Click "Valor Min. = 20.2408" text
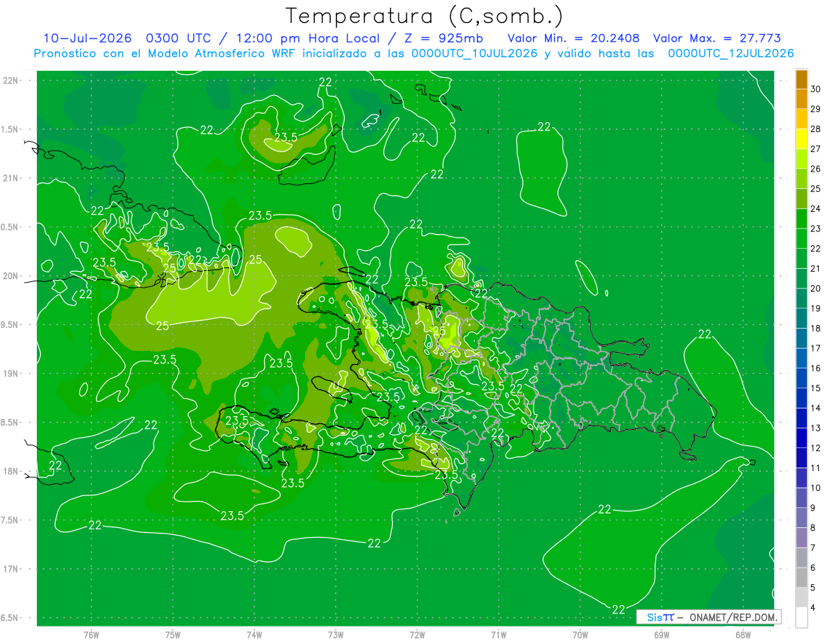 [573, 38]
